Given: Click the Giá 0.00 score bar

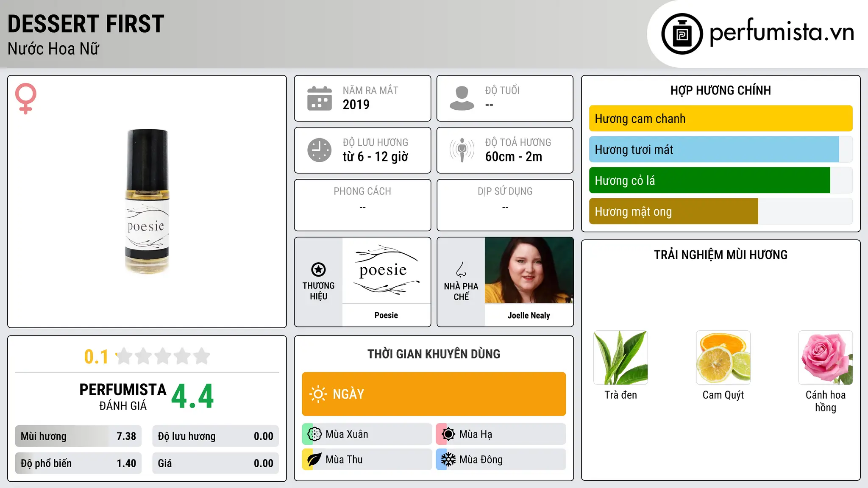Looking at the screenshot, I should click(x=215, y=463).
